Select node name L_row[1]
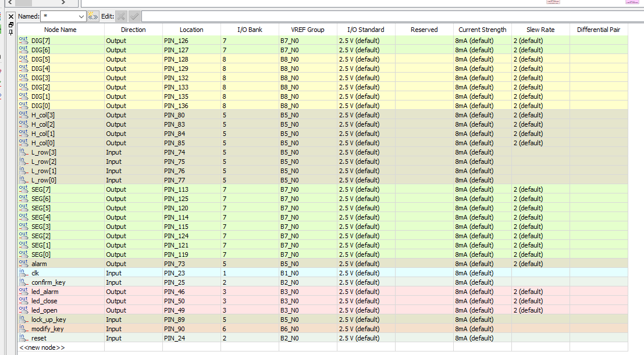The width and height of the screenshot is (644, 355). point(44,171)
